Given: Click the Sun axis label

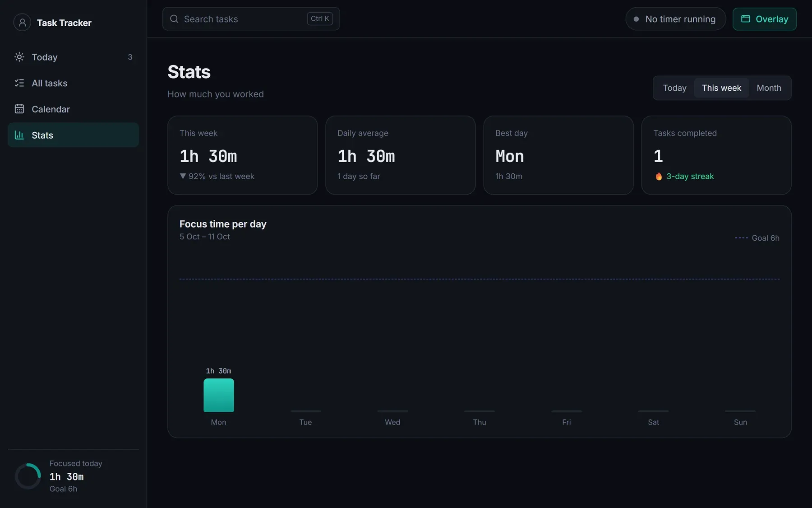Looking at the screenshot, I should point(740,422).
